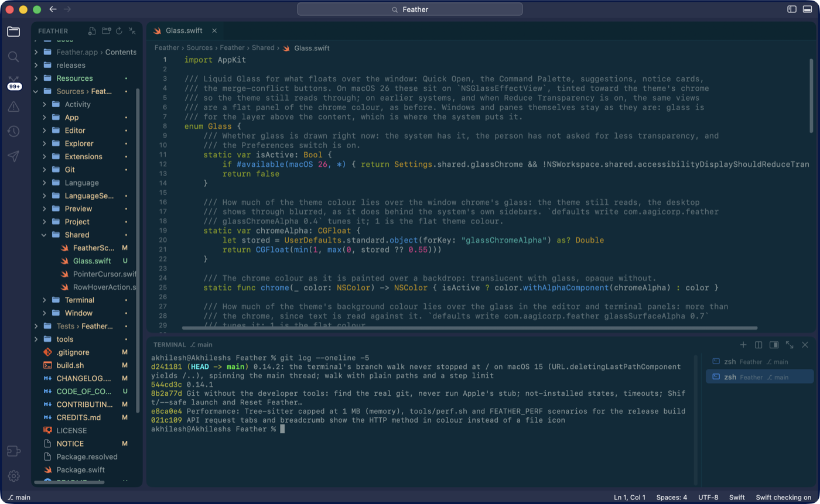Open the Explorer folder view in activity bar
The height and width of the screenshot is (504, 820).
click(x=13, y=32)
